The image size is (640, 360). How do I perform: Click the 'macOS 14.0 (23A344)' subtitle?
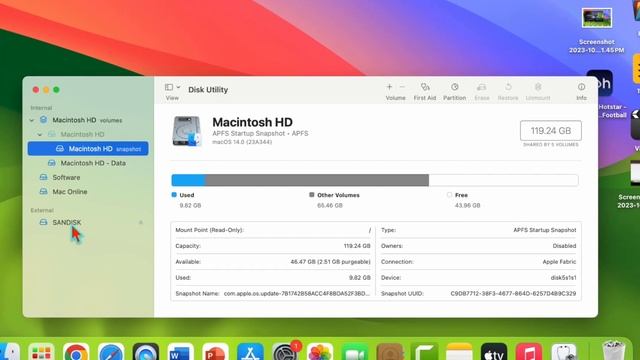point(242,142)
